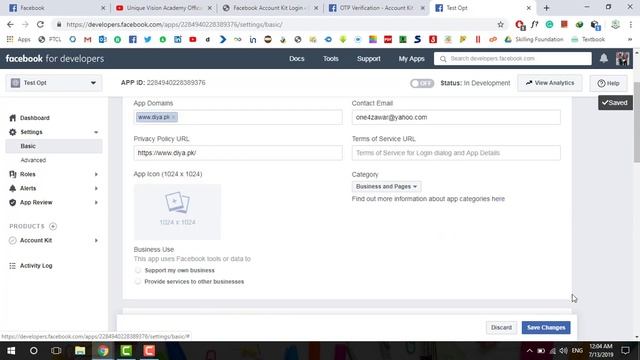The height and width of the screenshot is (360, 640).
Task: Click facebook for developers logo
Action: (55, 59)
